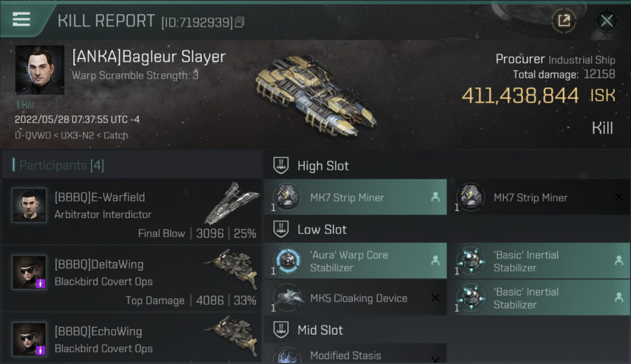
Task: Open the hamburger menu icon
Action: 21,19
